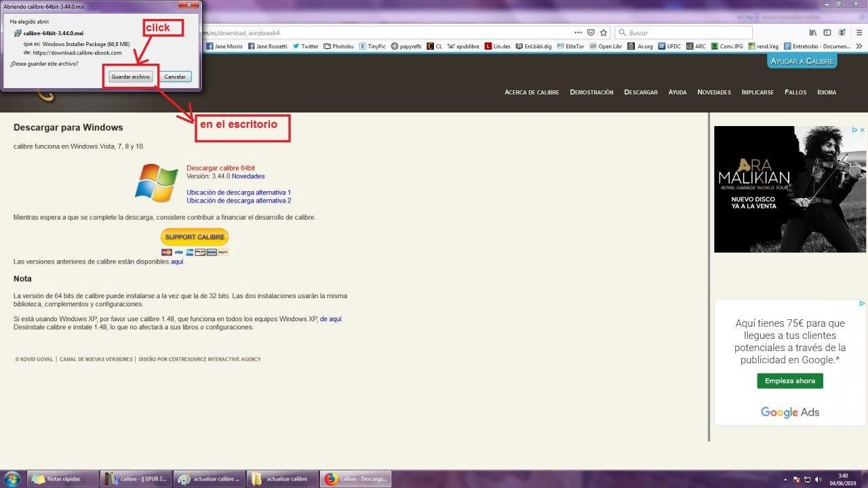Open the Centresource Interactive Agency footer link
Screen dimensions: 868x488
200,359
